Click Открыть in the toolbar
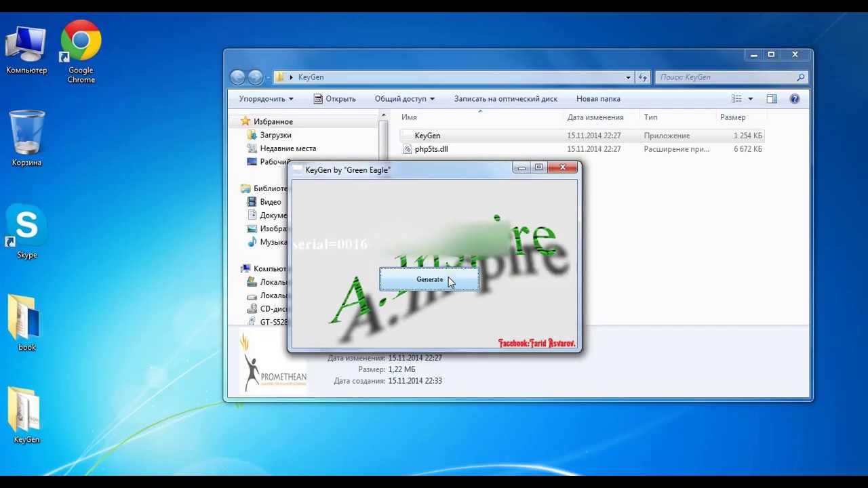This screenshot has width=868, height=488. [x=334, y=99]
